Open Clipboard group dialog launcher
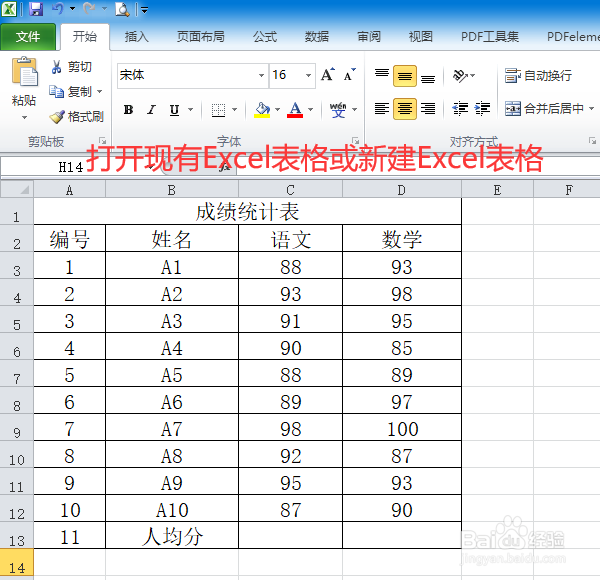This screenshot has height=580, width=600. (x=103, y=141)
